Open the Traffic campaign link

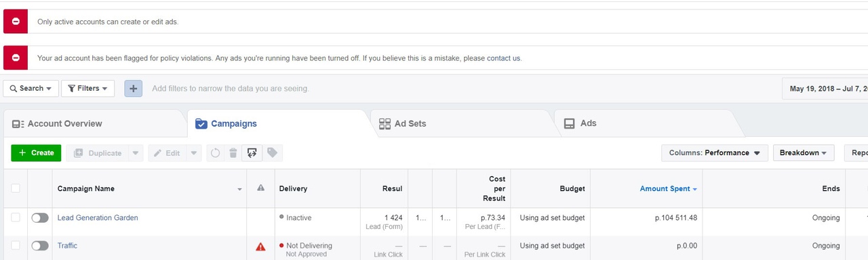point(67,246)
